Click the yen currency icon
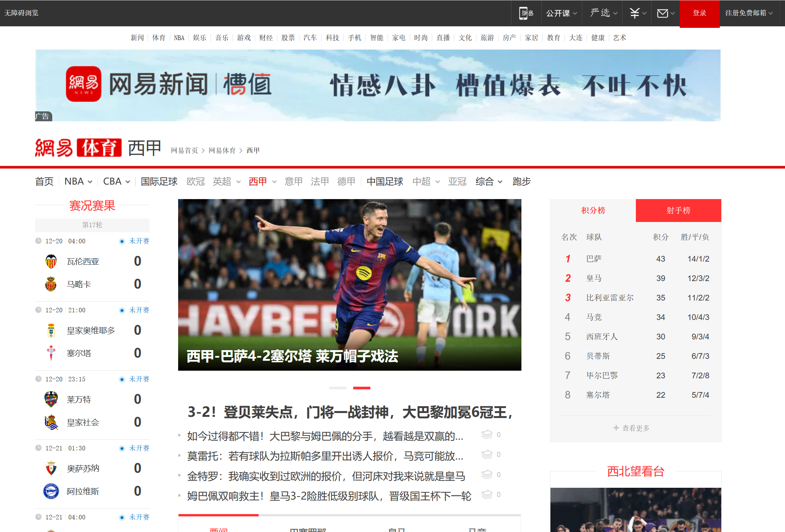This screenshot has width=785, height=532. point(635,13)
